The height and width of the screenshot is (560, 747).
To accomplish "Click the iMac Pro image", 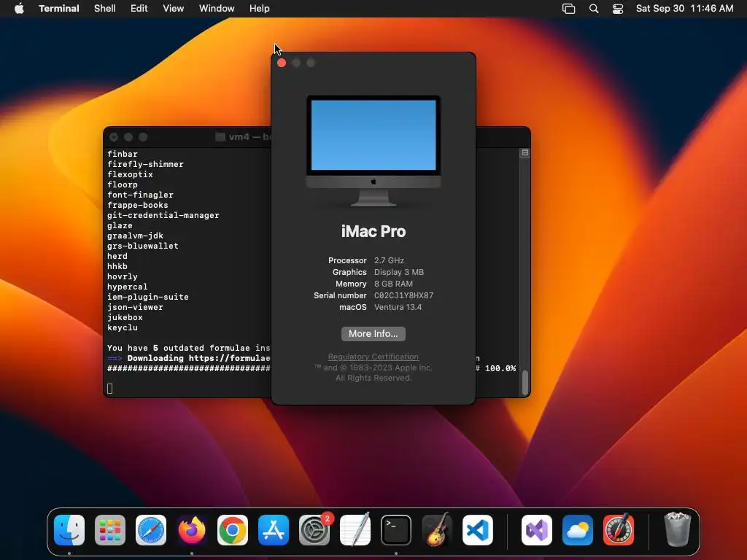I will point(373,151).
